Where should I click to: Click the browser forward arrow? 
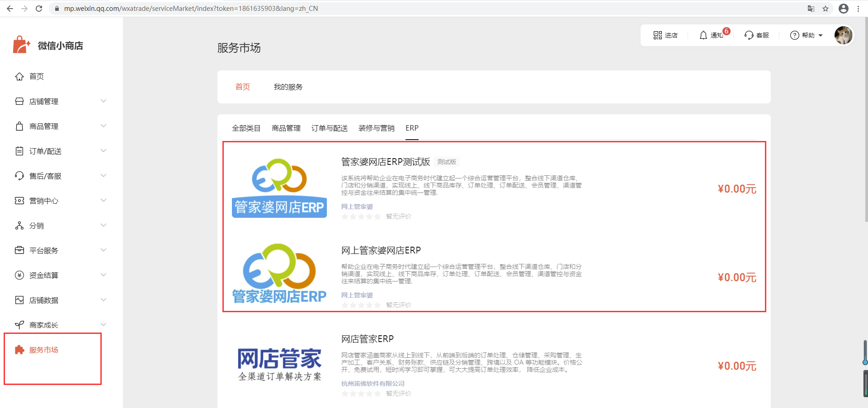pyautogui.click(x=24, y=9)
